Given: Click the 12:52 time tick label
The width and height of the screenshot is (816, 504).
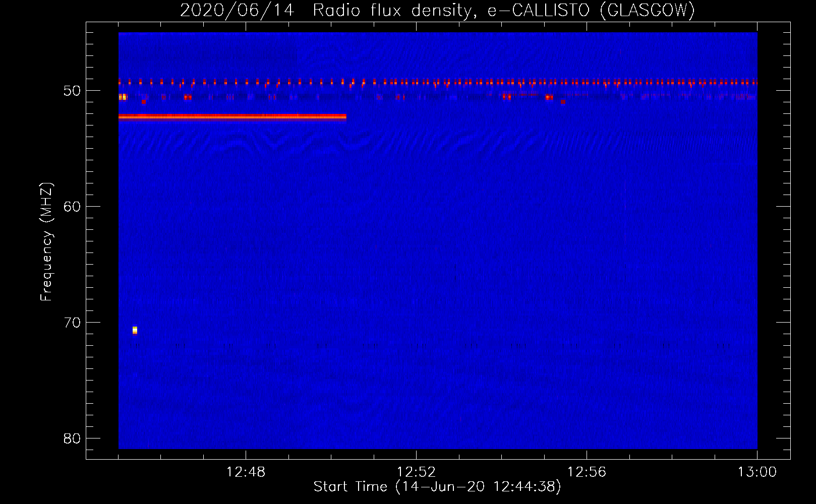Looking at the screenshot, I should click(416, 472).
